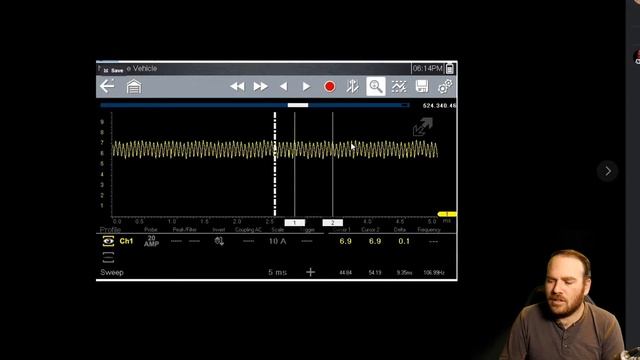
Task: Open the home garage icon
Action: (134, 87)
